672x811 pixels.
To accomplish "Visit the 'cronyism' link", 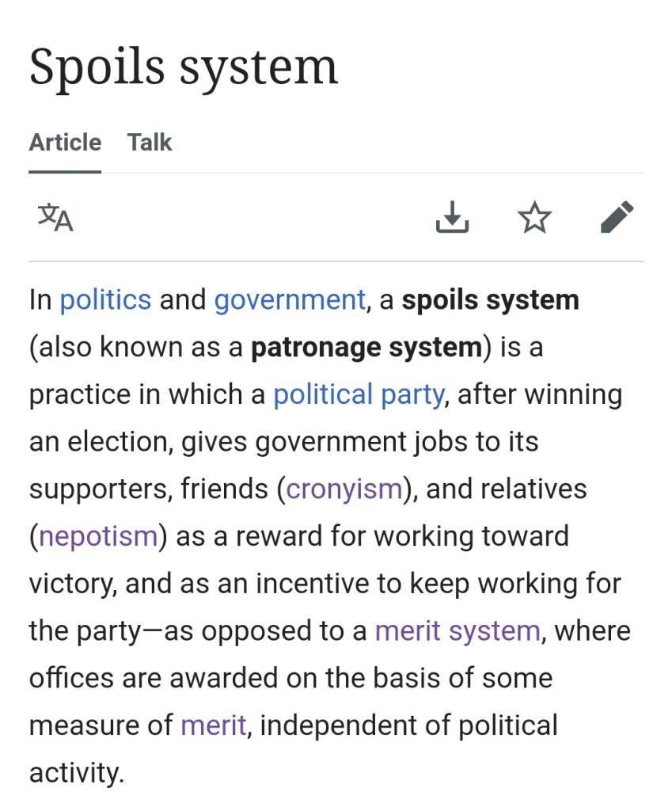I will click(x=344, y=489).
